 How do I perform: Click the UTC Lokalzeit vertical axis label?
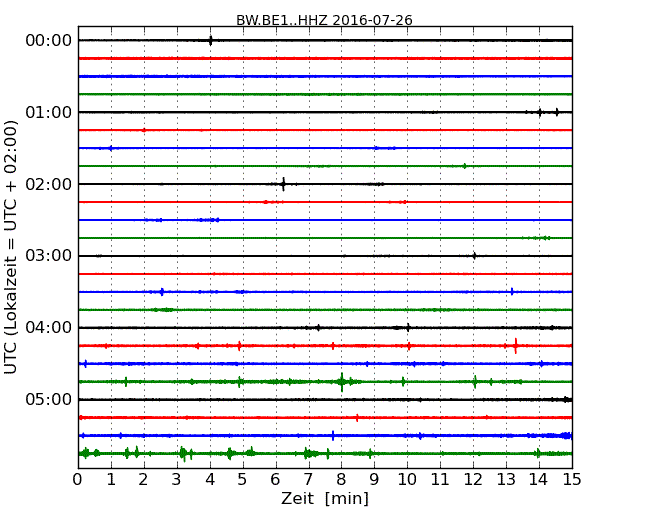point(11,247)
